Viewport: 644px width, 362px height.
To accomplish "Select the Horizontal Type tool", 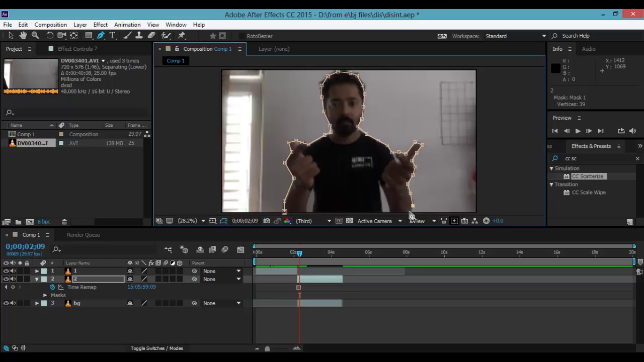I will pyautogui.click(x=113, y=35).
